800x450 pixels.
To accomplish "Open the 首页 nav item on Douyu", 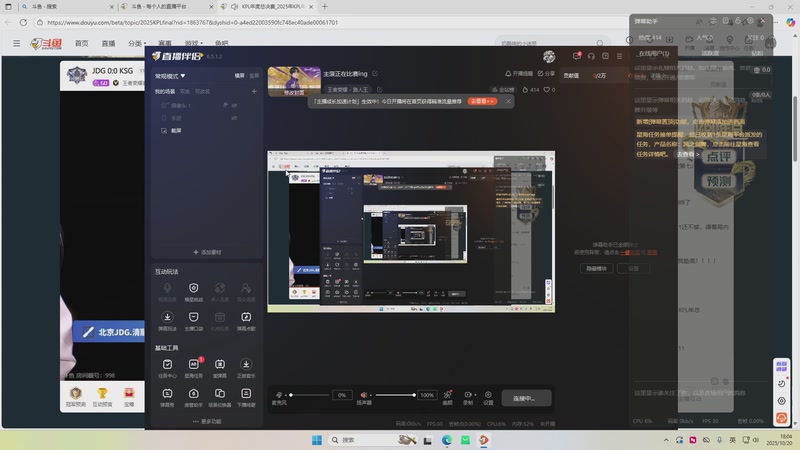I will [82, 43].
